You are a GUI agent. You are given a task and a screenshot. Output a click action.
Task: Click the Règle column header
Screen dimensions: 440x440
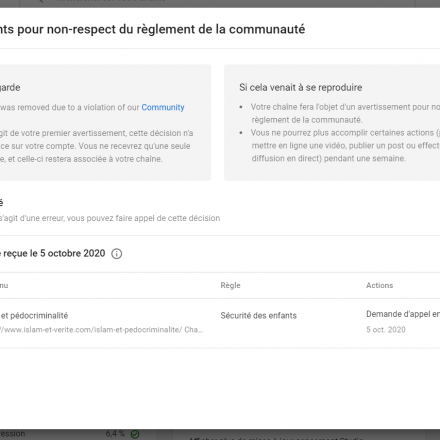click(x=230, y=285)
